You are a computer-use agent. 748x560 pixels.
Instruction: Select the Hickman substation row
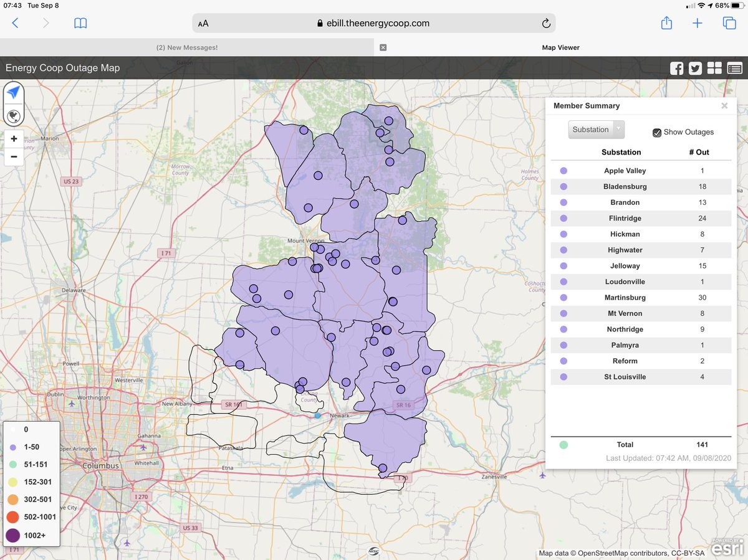(641, 234)
